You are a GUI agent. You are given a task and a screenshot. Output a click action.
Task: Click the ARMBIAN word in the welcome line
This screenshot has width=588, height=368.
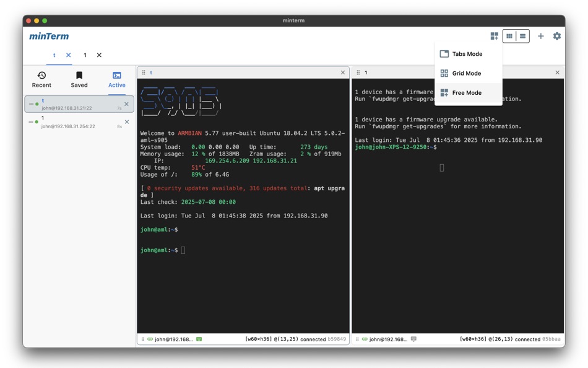tap(190, 133)
